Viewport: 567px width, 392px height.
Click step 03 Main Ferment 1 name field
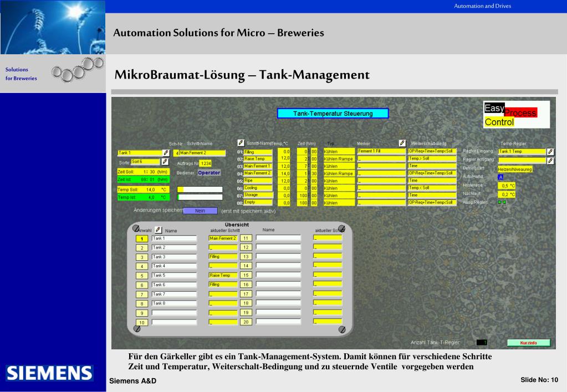[x=258, y=166]
